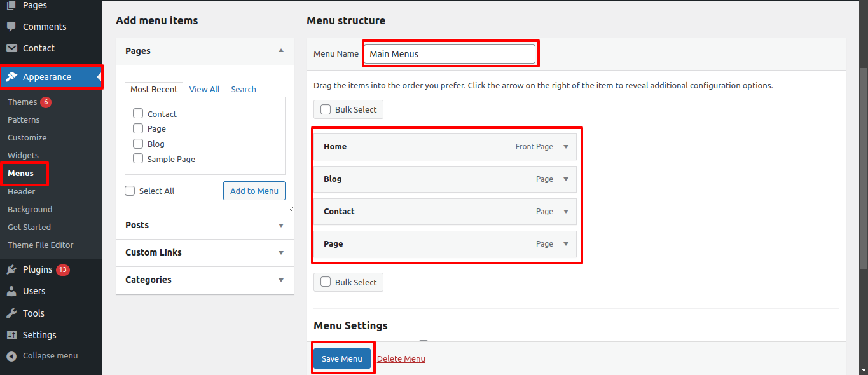This screenshot has width=868, height=375.
Task: Click the Menu Name input field
Action: coord(450,54)
